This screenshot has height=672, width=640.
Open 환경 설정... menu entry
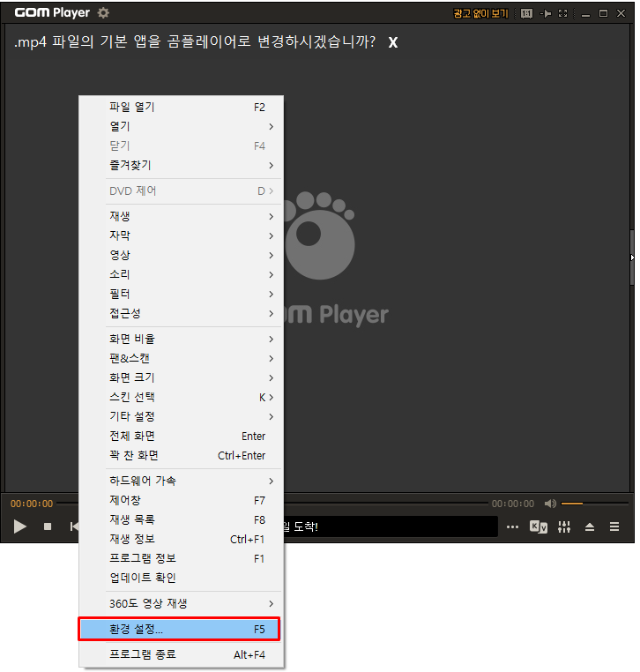click(x=179, y=629)
